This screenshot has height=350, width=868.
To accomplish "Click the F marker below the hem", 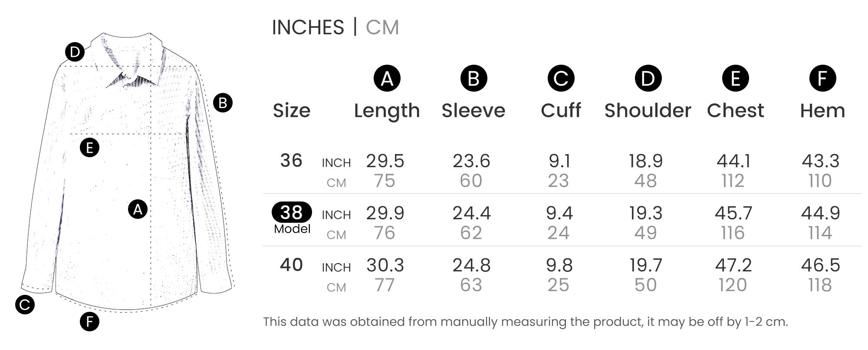I will click(89, 322).
